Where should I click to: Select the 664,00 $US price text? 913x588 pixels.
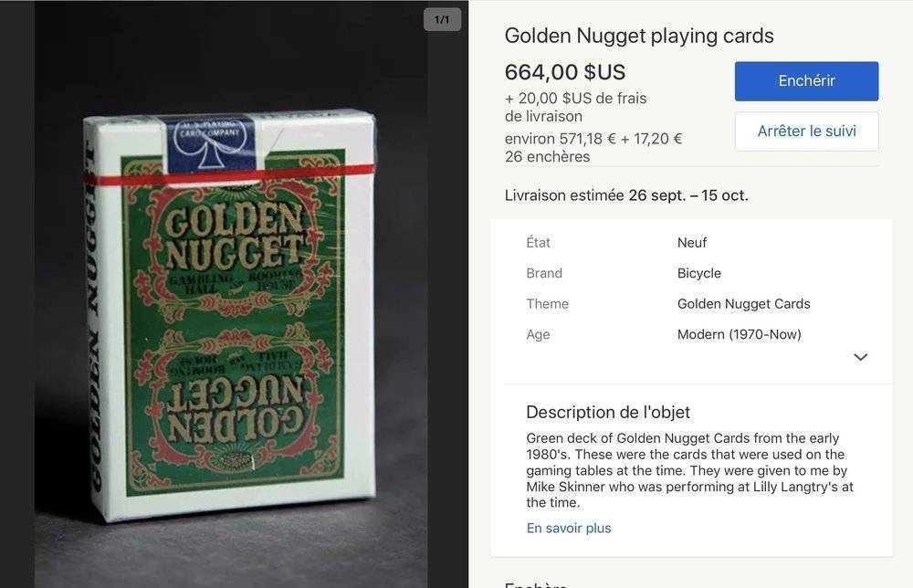click(565, 73)
